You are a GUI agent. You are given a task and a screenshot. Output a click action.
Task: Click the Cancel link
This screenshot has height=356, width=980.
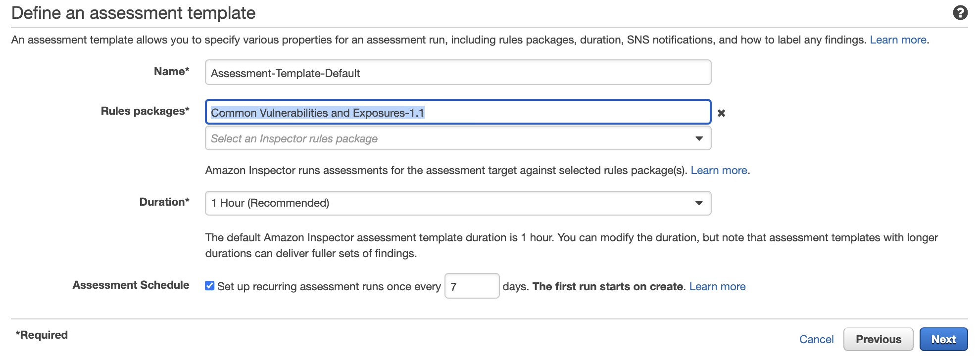pos(816,340)
